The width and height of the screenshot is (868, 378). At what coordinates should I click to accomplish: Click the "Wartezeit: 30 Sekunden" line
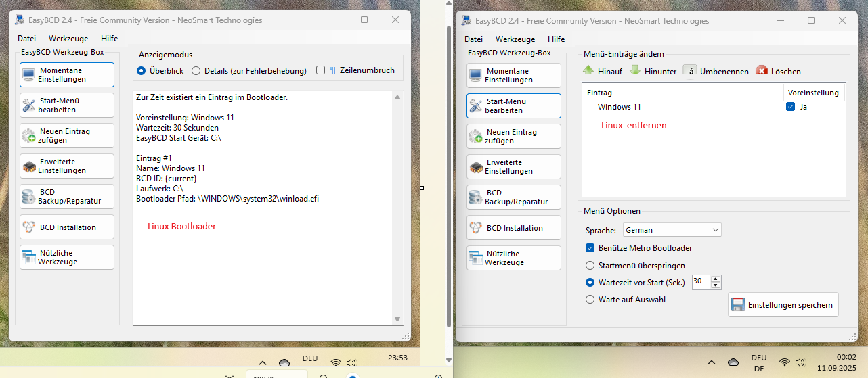[177, 127]
